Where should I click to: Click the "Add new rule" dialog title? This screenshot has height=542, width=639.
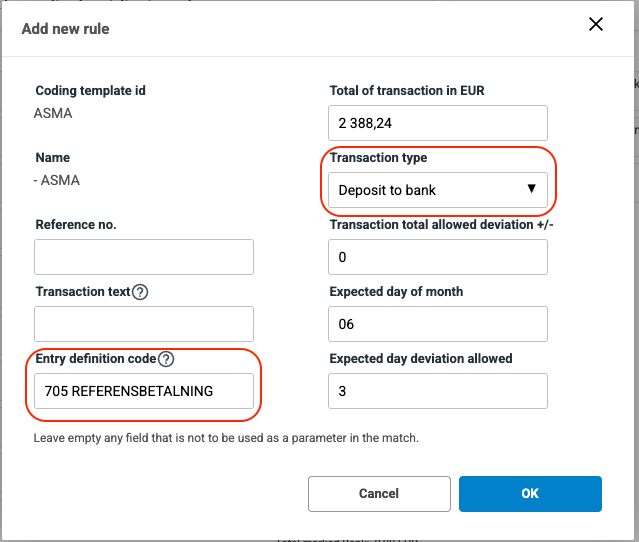pos(66,28)
